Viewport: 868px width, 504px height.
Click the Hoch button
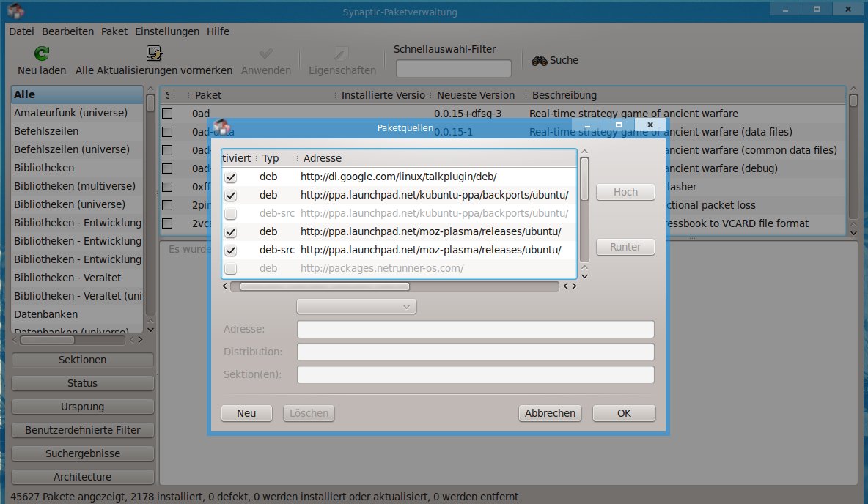[x=625, y=192]
